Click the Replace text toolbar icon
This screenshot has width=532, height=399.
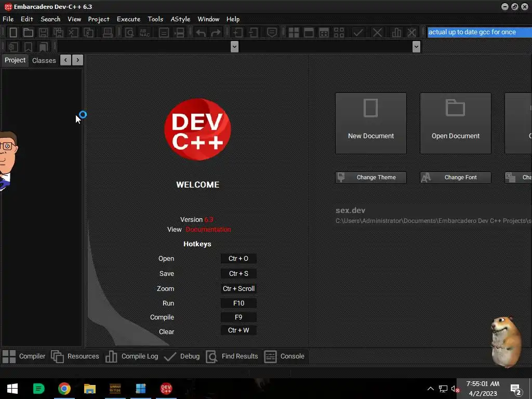point(144,33)
